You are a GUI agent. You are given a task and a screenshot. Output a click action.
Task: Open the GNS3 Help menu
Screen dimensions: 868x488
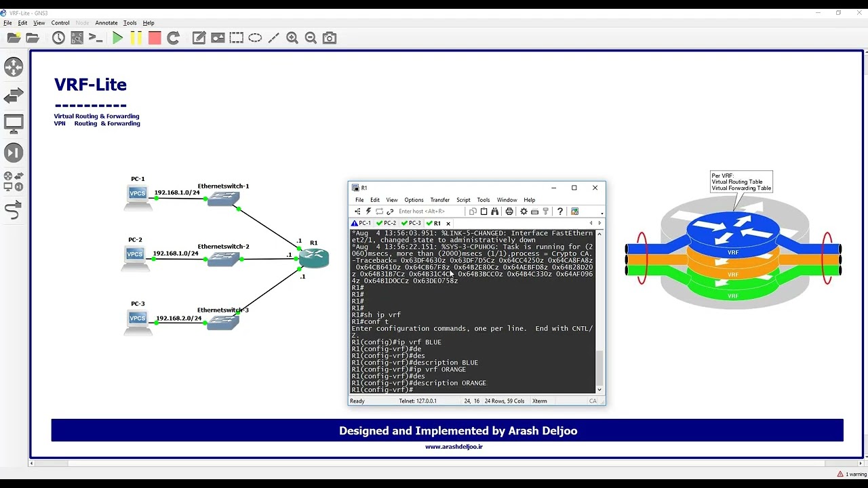(x=149, y=23)
